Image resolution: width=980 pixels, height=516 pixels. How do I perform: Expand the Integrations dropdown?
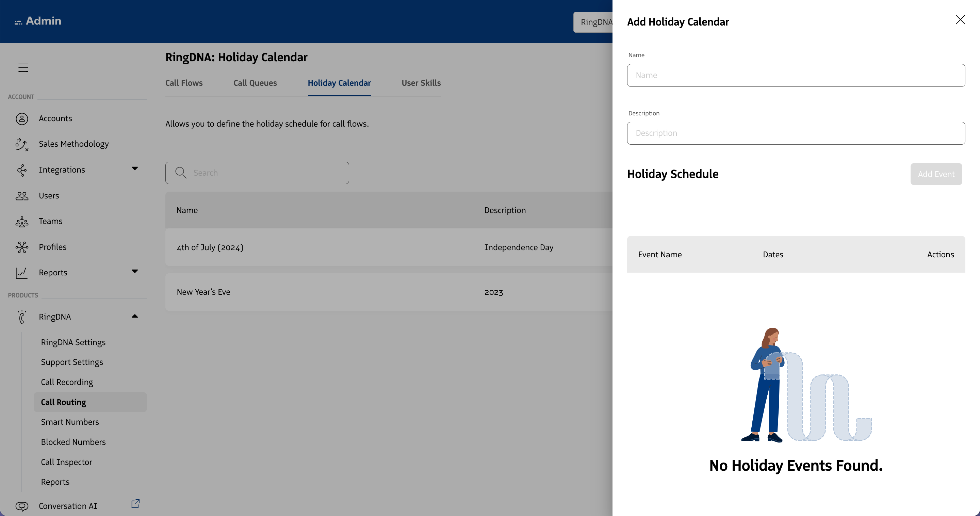[x=135, y=168]
